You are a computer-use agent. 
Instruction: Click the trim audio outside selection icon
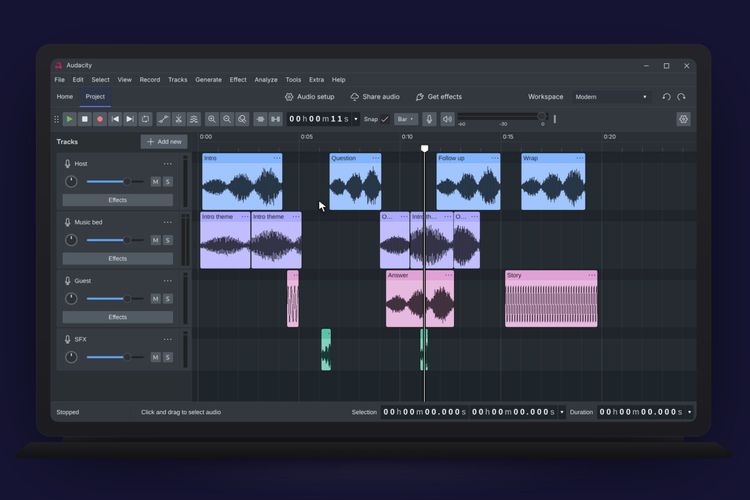point(261,119)
